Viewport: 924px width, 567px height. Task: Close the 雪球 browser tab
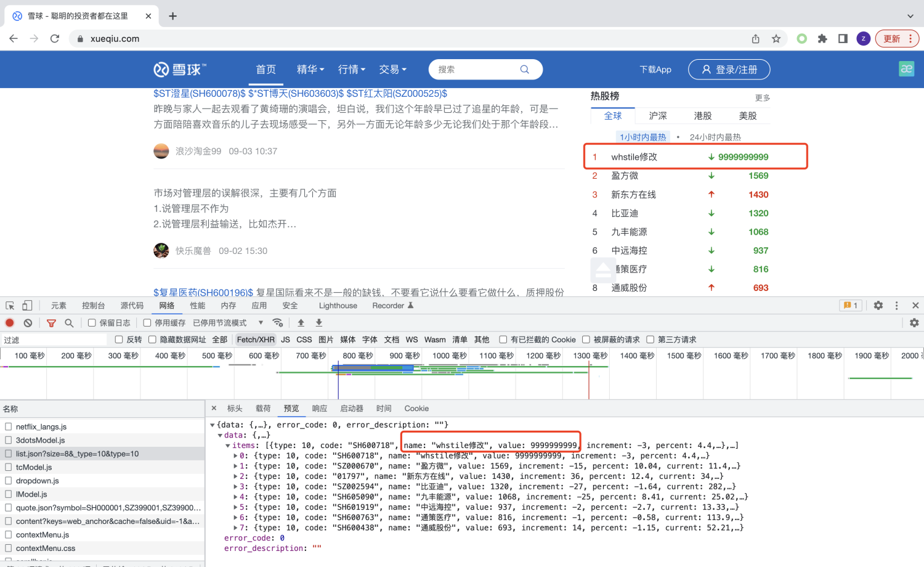pyautogui.click(x=148, y=16)
